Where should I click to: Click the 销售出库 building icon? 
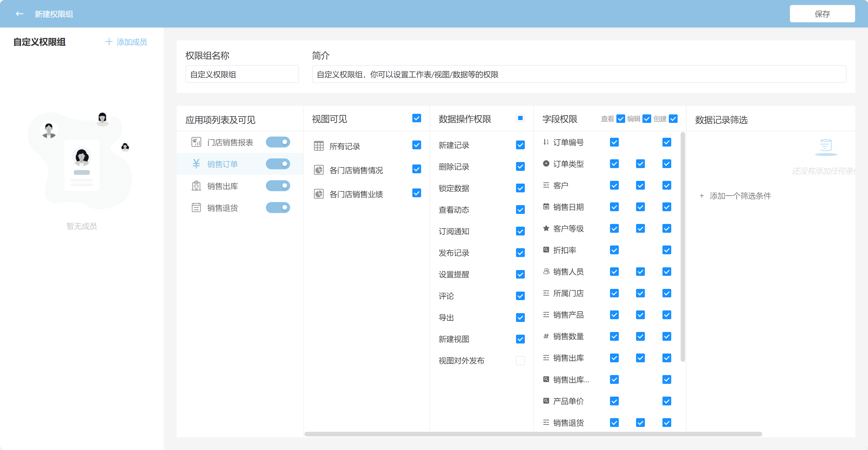(196, 186)
